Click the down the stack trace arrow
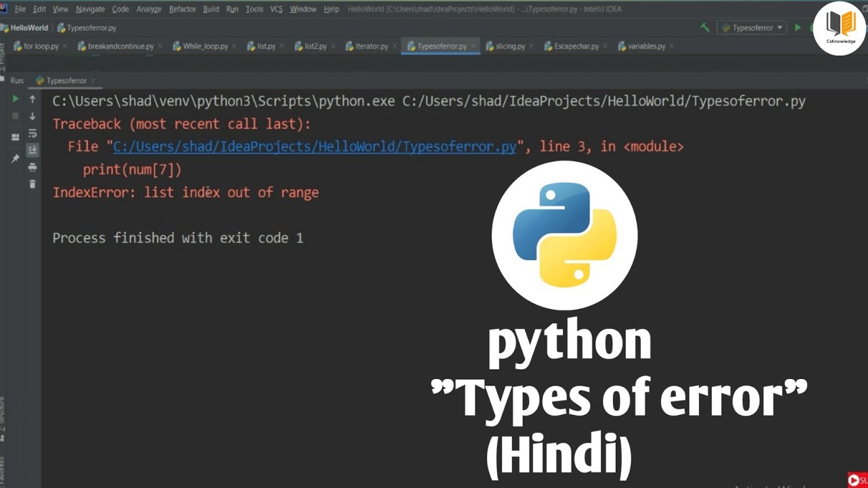868x488 pixels. coord(32,116)
